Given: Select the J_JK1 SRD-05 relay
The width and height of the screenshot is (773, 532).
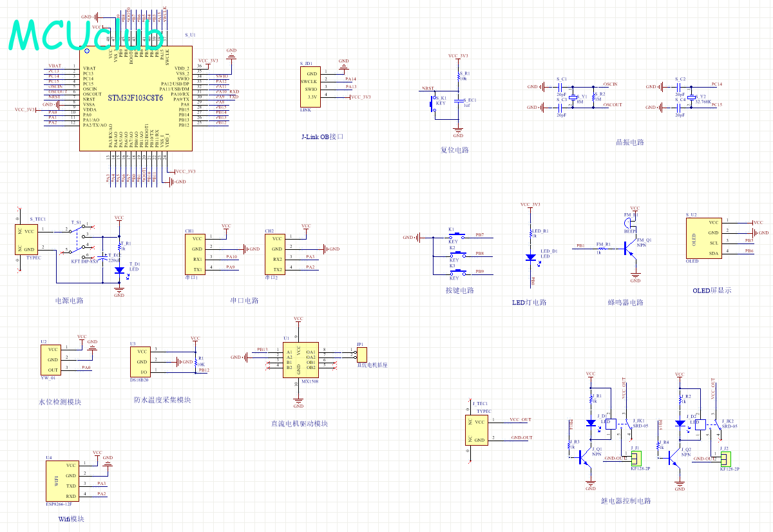Looking at the screenshot, I should pyautogui.click(x=620, y=424).
